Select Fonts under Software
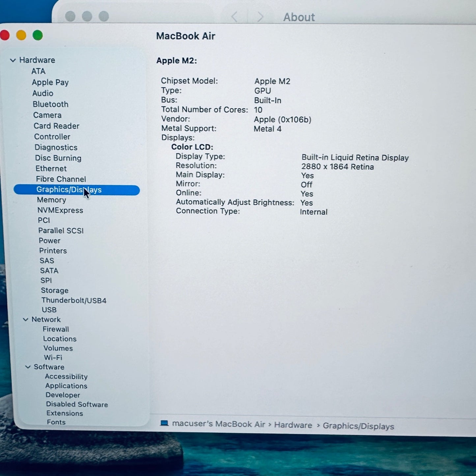The width and height of the screenshot is (476, 476). [56, 422]
